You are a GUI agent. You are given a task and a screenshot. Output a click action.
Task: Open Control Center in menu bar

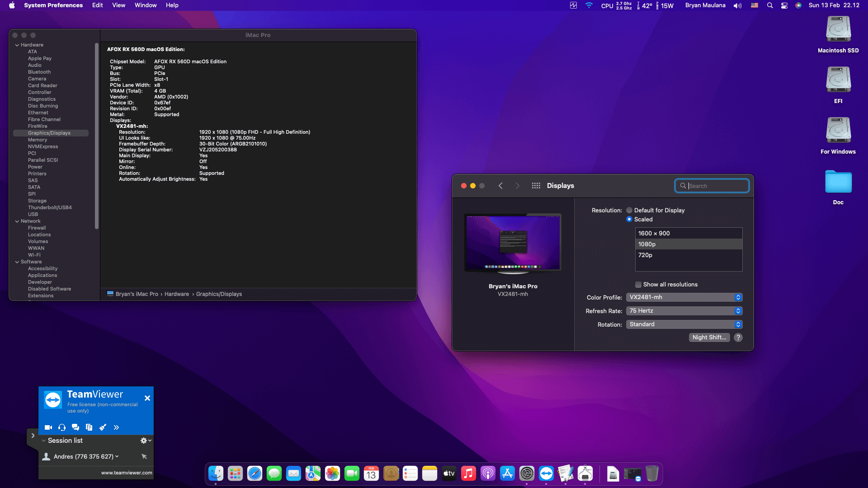click(x=784, y=5)
